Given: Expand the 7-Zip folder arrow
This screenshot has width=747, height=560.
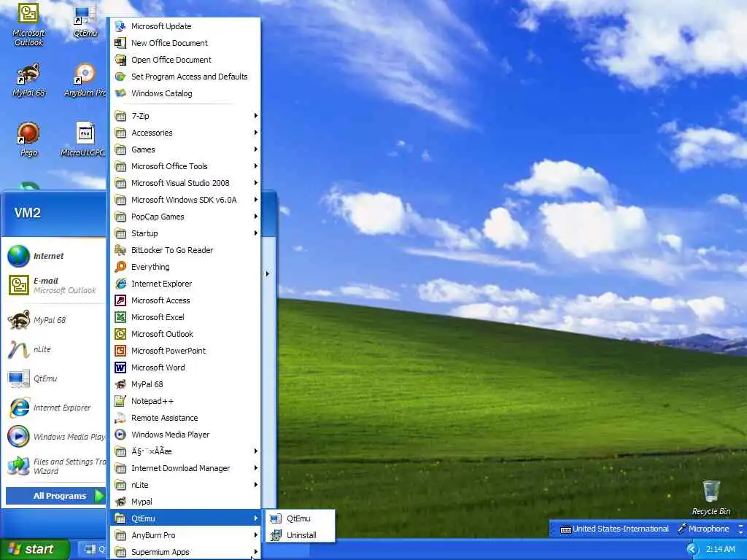Looking at the screenshot, I should click(256, 116).
